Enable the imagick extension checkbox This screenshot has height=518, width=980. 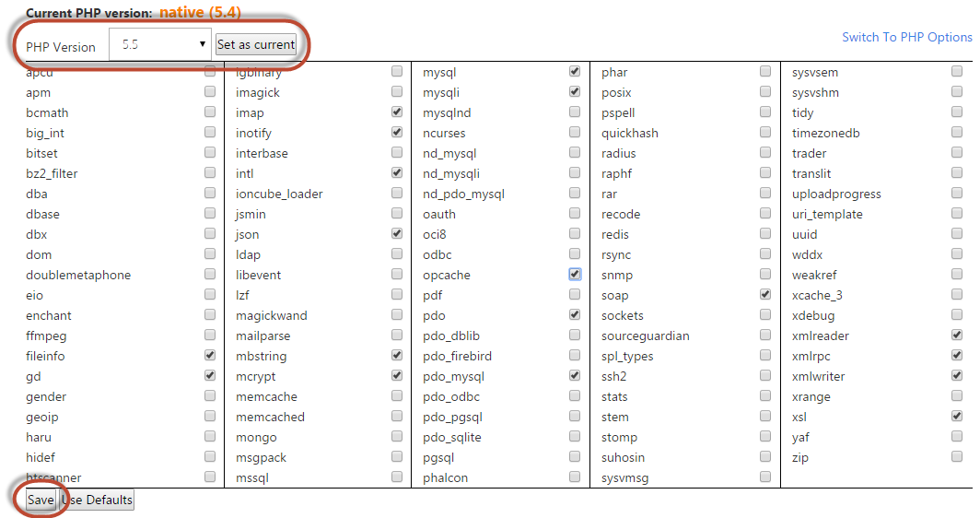coord(397,92)
